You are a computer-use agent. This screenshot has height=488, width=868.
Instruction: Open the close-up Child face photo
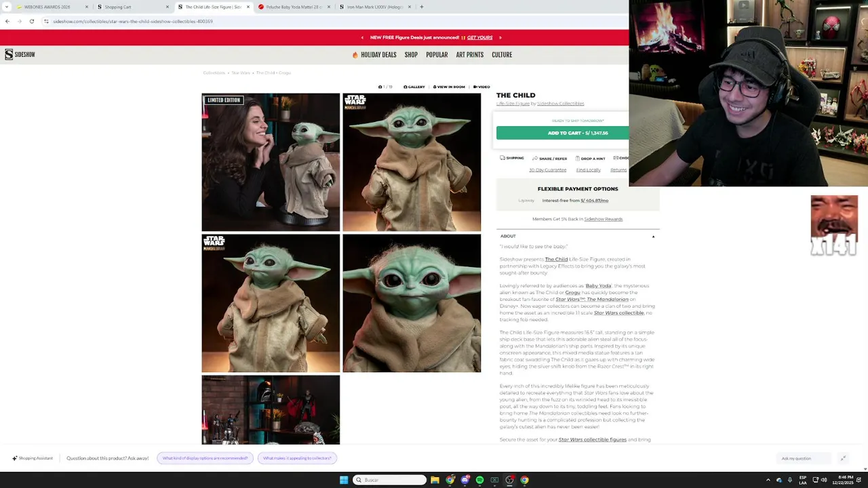click(x=412, y=303)
